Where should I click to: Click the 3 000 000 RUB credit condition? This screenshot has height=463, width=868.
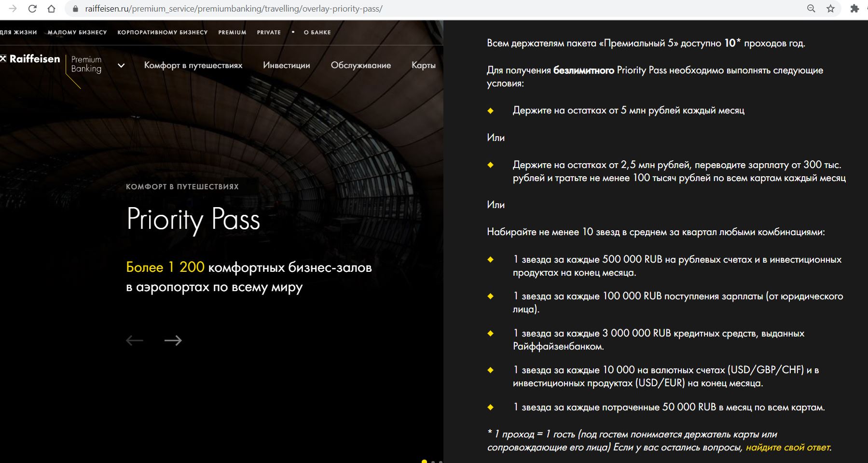point(659,340)
